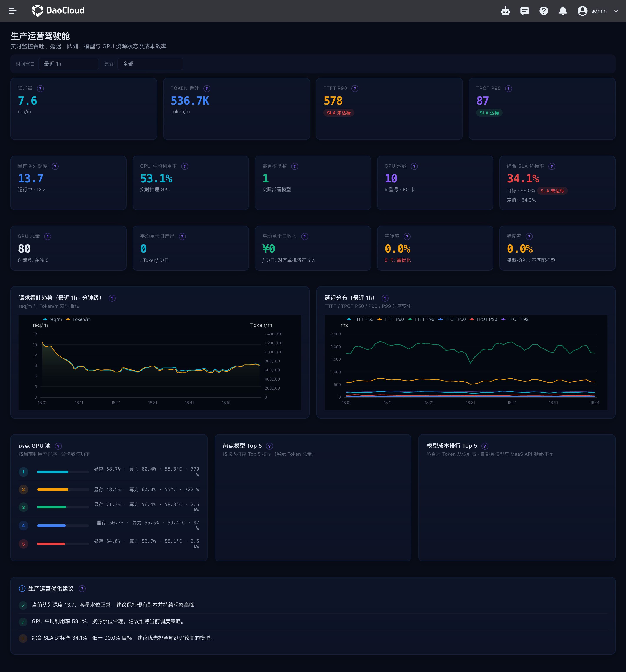Toggle the TTFT P50 legend series
The width and height of the screenshot is (626, 672).
(360, 319)
